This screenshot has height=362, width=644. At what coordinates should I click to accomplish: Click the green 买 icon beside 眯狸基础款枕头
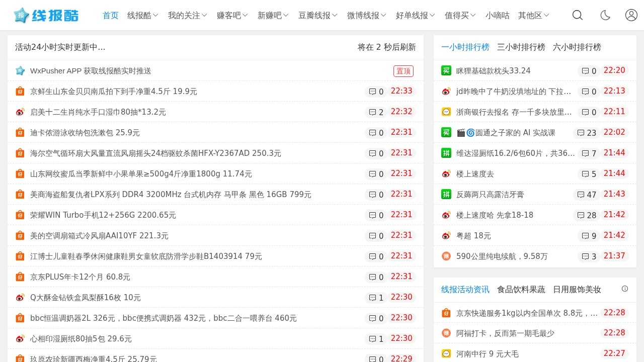tap(446, 70)
